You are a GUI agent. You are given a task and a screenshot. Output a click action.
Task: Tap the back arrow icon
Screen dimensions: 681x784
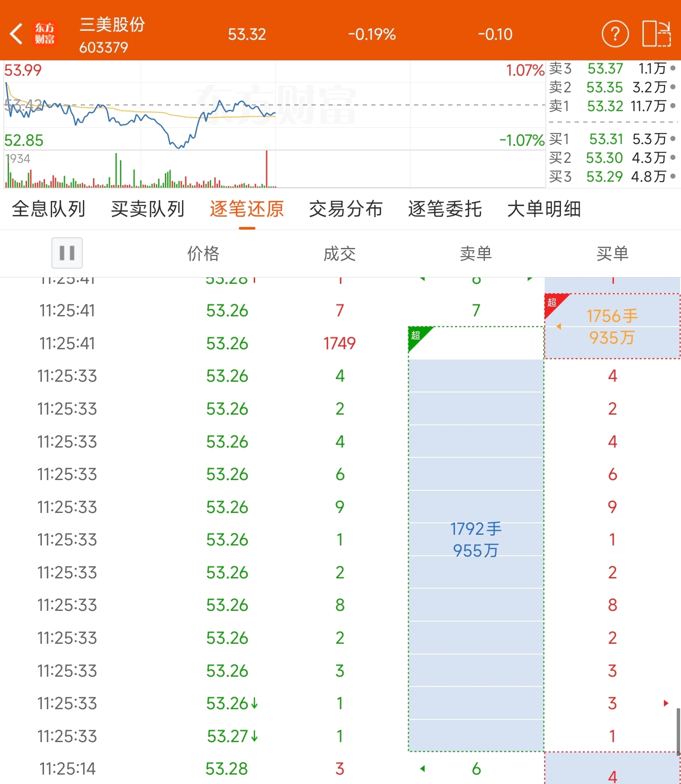(16, 34)
